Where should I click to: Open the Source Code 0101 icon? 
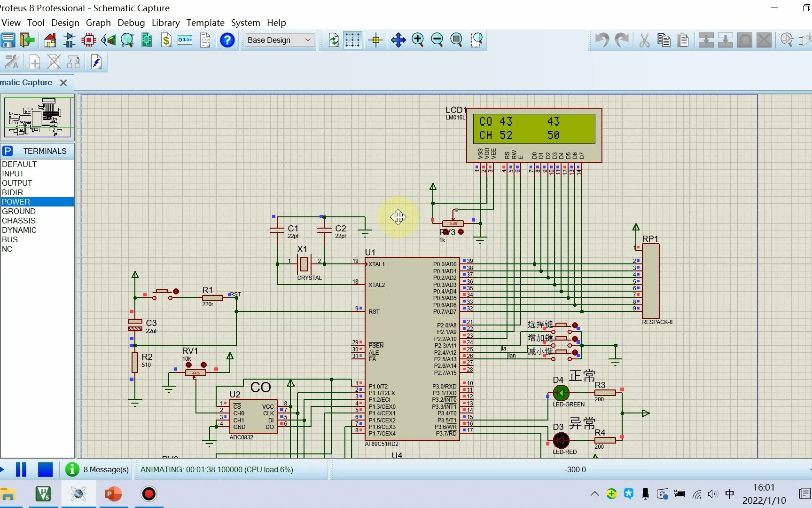coord(185,40)
